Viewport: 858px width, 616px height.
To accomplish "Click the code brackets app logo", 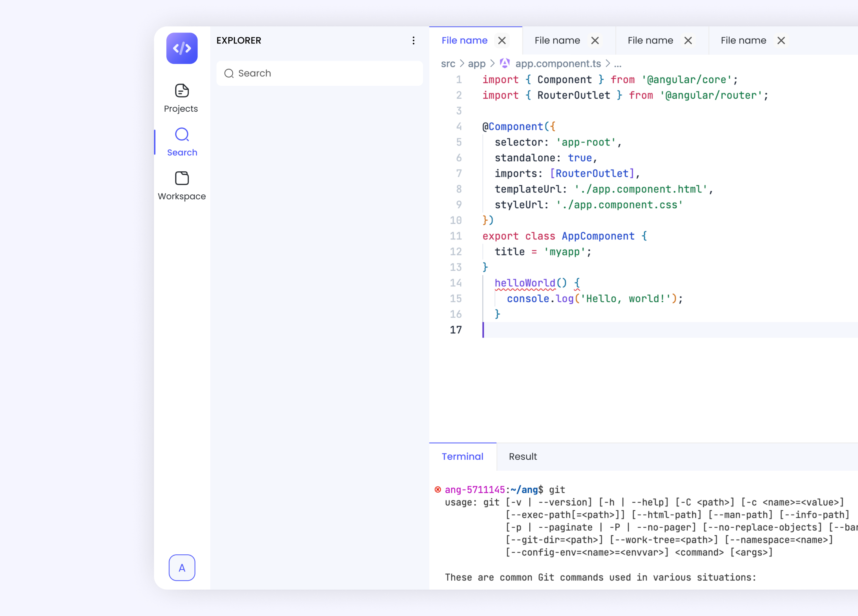I will tap(182, 48).
